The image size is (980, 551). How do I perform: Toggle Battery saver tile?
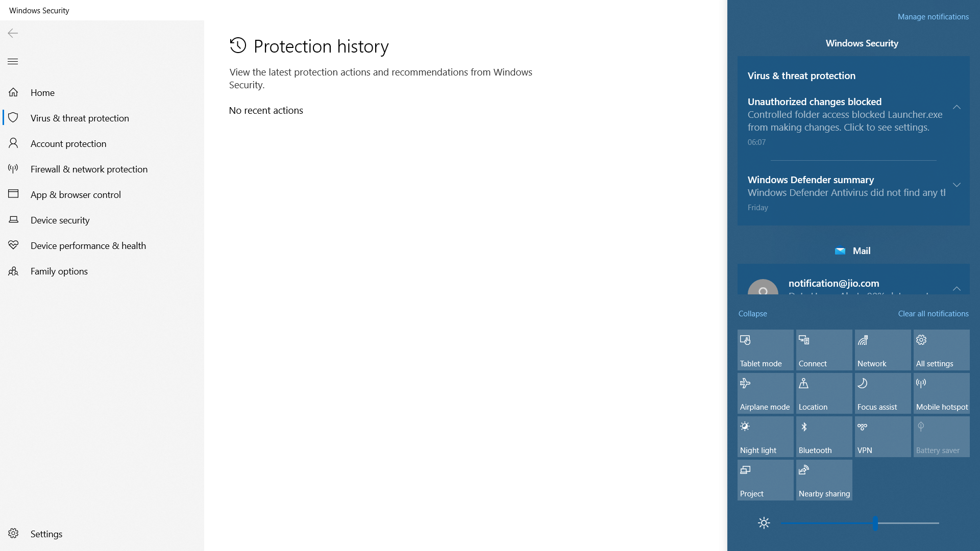[x=941, y=437]
